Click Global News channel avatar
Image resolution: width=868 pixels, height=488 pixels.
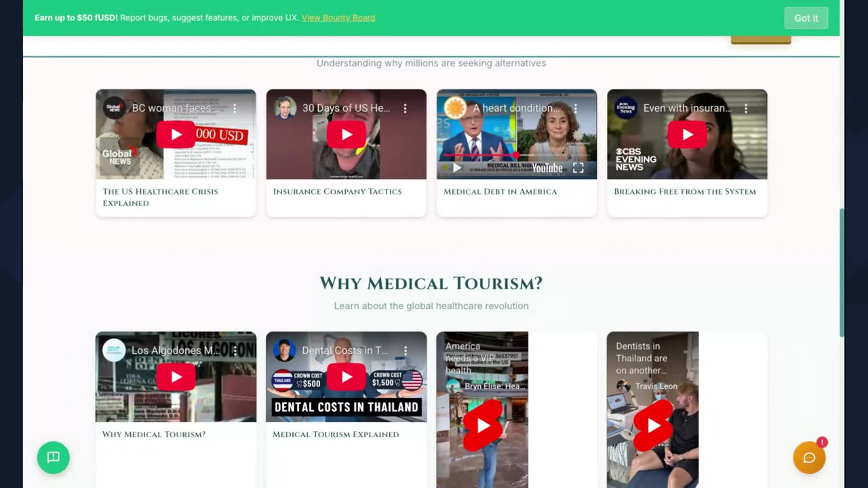(114, 108)
